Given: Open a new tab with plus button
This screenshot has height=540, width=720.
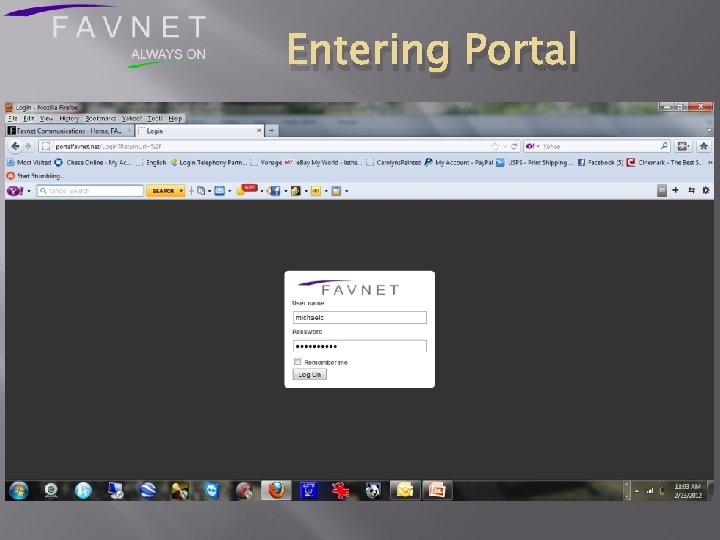Looking at the screenshot, I should pyautogui.click(x=271, y=131).
